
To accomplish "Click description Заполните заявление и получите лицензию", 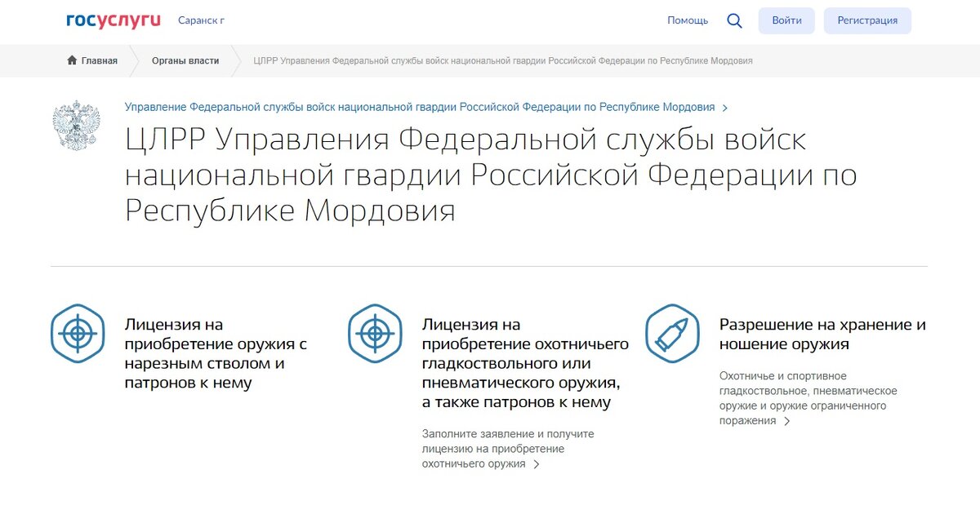I will (508, 449).
